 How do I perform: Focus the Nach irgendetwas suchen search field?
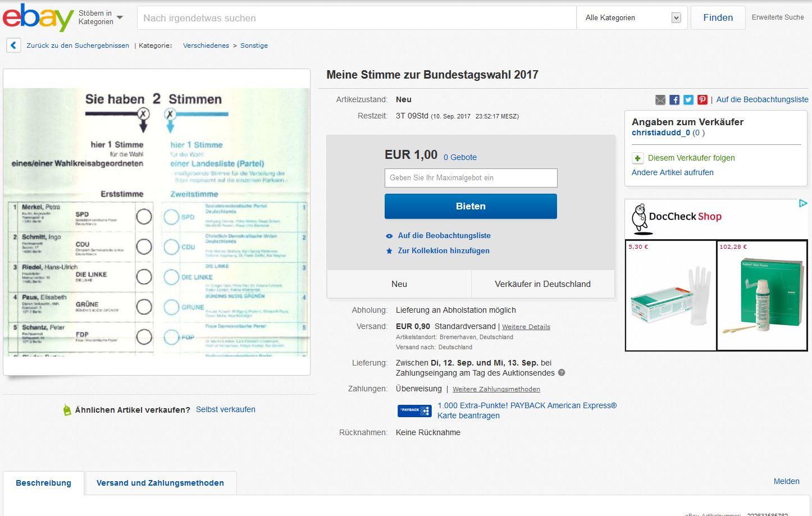(357, 18)
